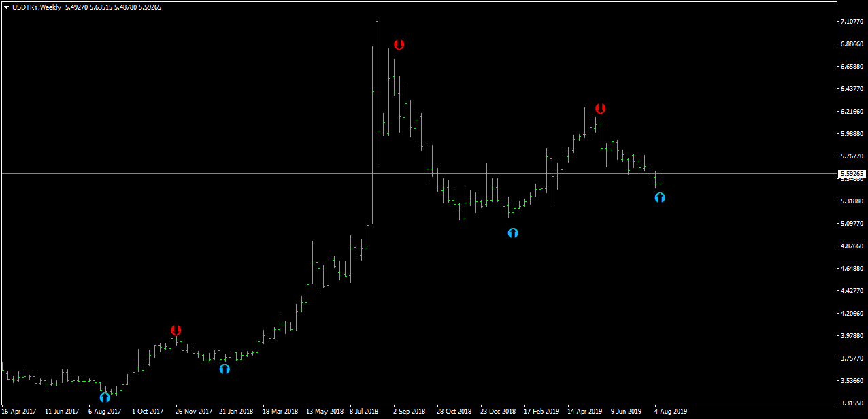Viewport: 868px width, 419px height.
Task: Click the 4.87660 price scale label
Action: (x=852, y=246)
